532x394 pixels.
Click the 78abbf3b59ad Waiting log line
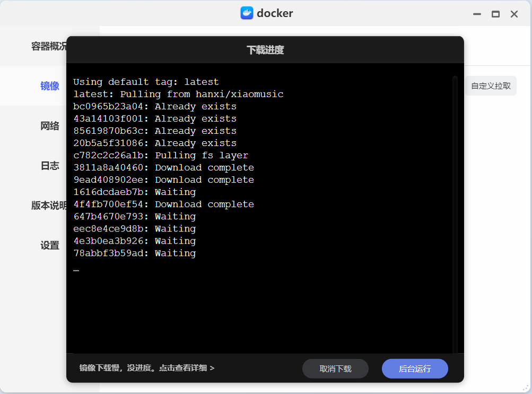tap(134, 253)
